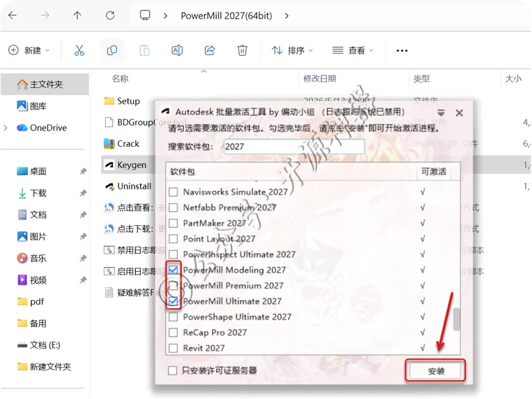Click the Share icon in toolbar

click(x=209, y=50)
